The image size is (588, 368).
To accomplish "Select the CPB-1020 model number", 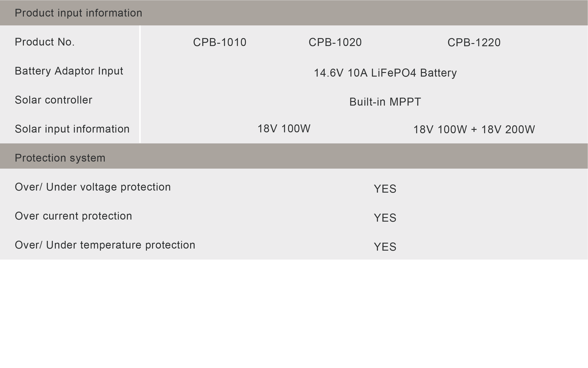I will [335, 42].
